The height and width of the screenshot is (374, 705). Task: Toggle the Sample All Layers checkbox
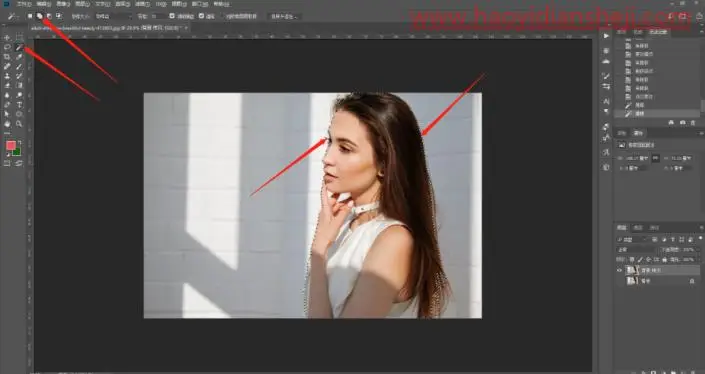(x=172, y=16)
